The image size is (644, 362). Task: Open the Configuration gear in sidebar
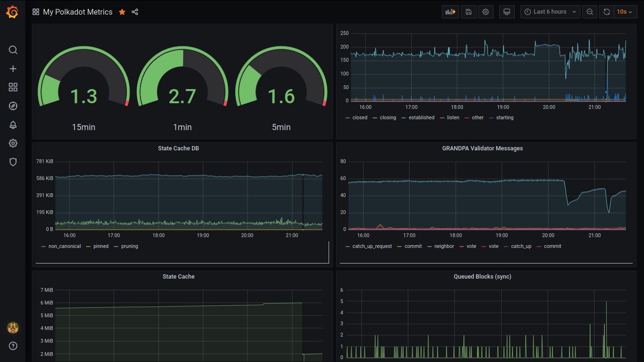click(13, 143)
